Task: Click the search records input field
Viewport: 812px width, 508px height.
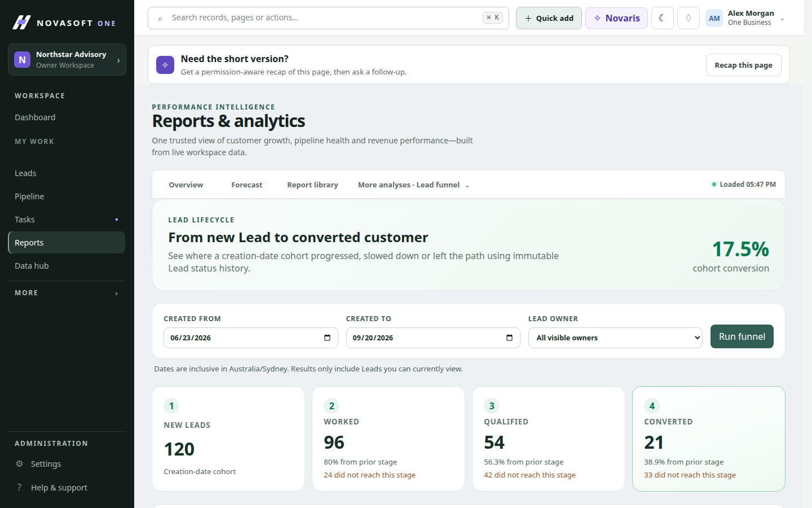Action: pyautogui.click(x=328, y=18)
